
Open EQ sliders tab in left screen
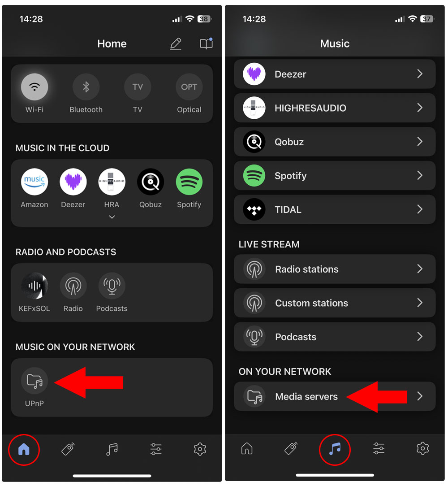tap(156, 449)
